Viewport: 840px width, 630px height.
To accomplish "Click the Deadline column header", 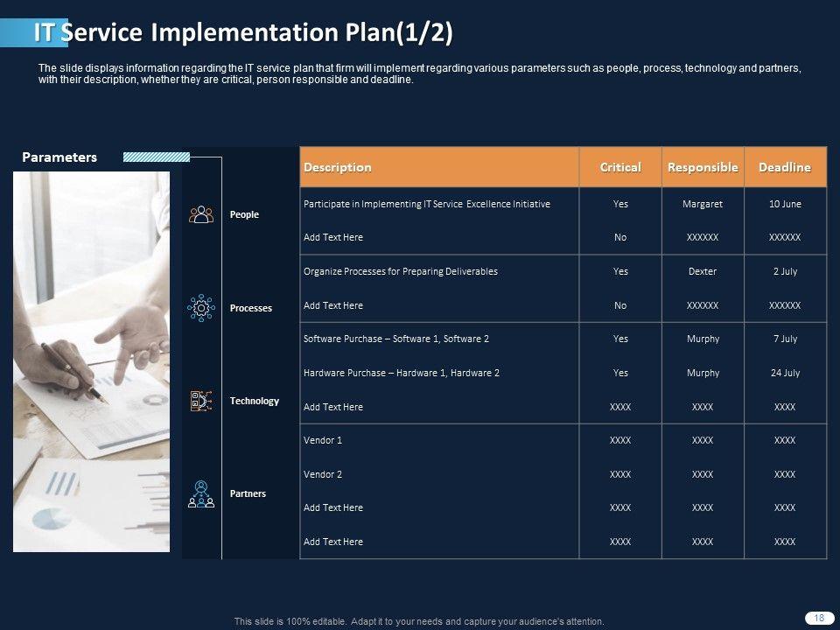I will [784, 167].
